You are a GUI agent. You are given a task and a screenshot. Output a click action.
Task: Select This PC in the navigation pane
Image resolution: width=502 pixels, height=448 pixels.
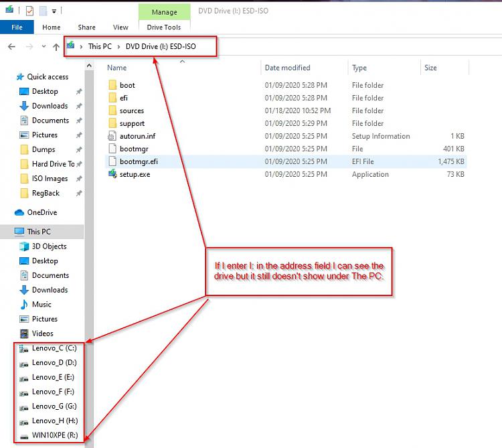pos(38,232)
